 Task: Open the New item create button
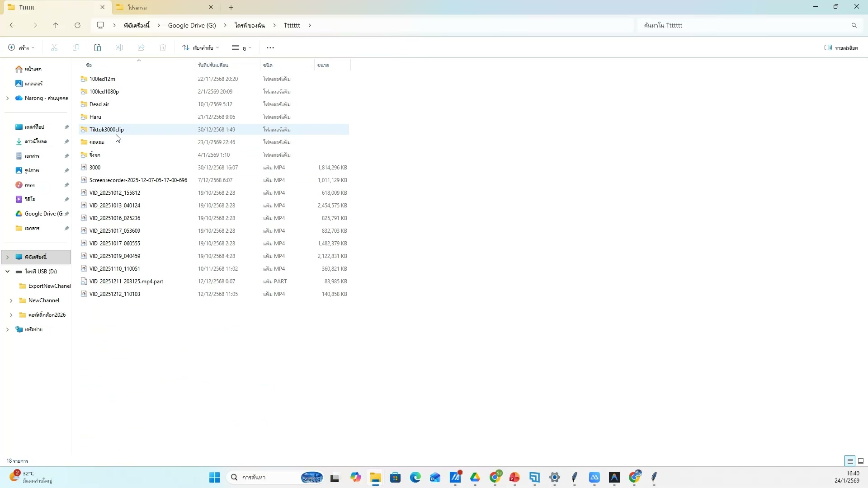[x=21, y=47]
